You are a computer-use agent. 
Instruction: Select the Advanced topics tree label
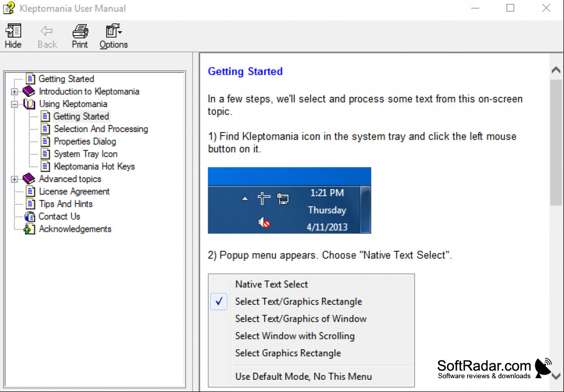click(70, 179)
